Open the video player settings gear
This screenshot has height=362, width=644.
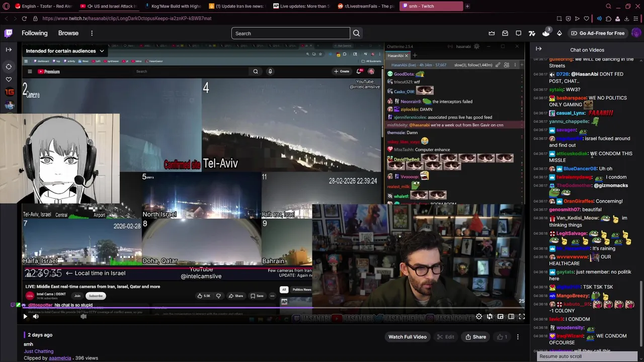[x=479, y=316]
